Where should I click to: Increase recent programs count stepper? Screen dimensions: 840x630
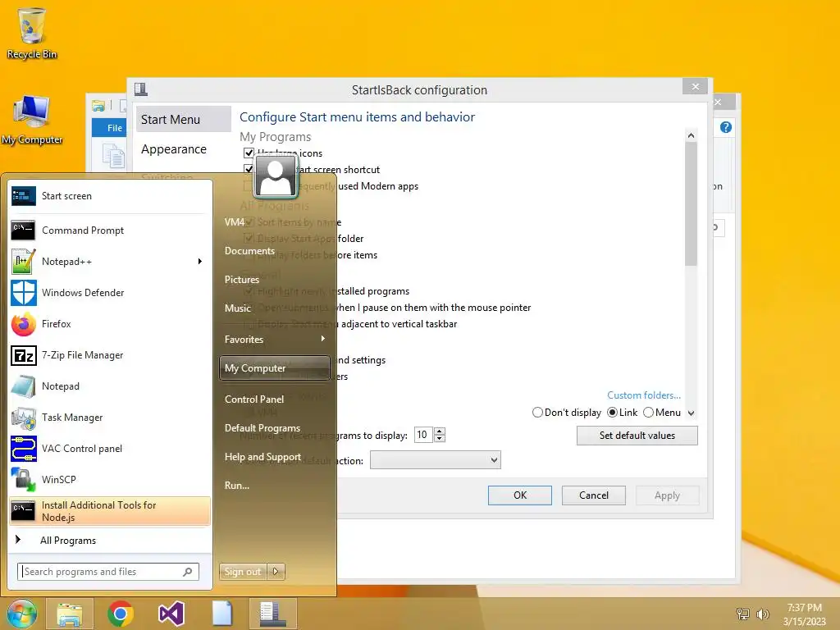pyautogui.click(x=440, y=431)
